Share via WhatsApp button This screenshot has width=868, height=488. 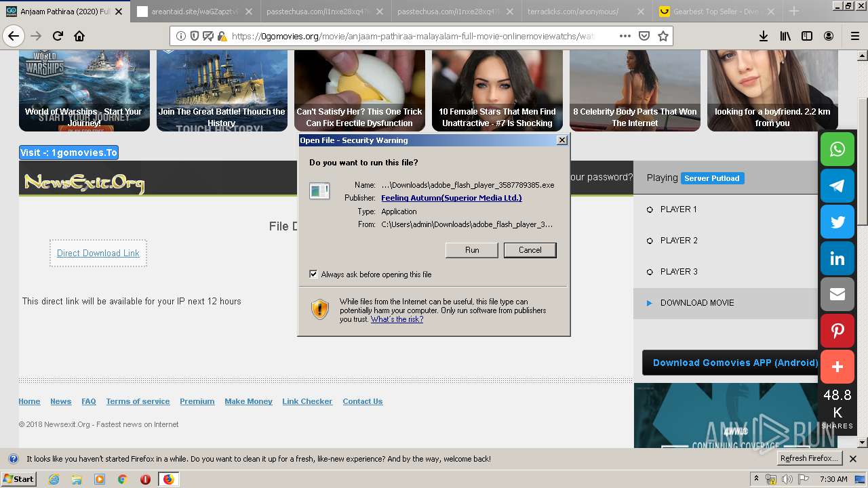click(x=837, y=149)
